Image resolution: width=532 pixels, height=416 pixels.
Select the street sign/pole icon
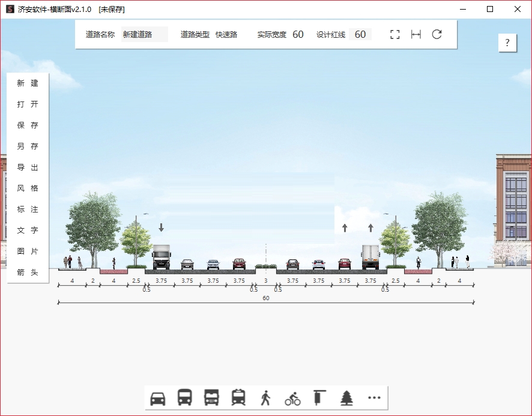click(x=319, y=397)
